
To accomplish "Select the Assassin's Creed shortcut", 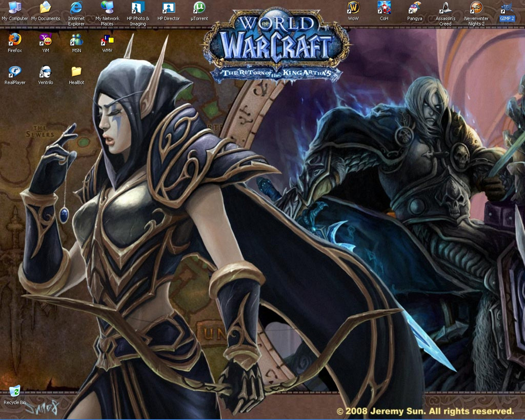I will click(x=446, y=13).
